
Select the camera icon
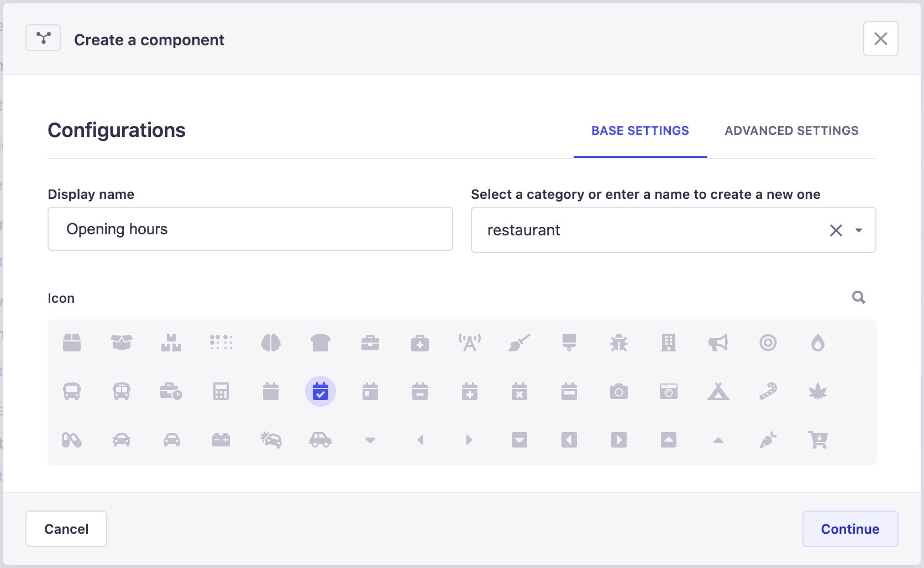(619, 391)
